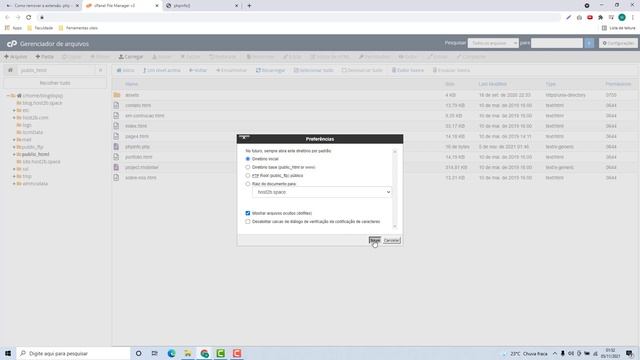Switch to the phpinfo() browser tab
The height and width of the screenshot is (360, 640).
202,6
